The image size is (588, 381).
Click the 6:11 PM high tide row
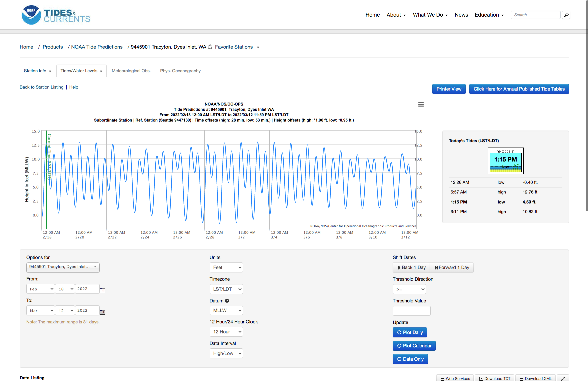point(506,212)
